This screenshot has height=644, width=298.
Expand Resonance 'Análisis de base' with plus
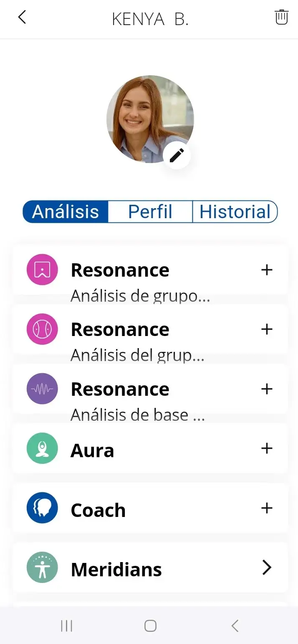[x=267, y=389]
